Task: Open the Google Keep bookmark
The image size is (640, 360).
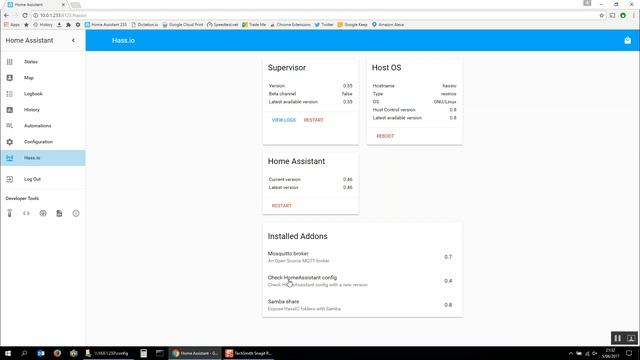Action: [x=352, y=24]
